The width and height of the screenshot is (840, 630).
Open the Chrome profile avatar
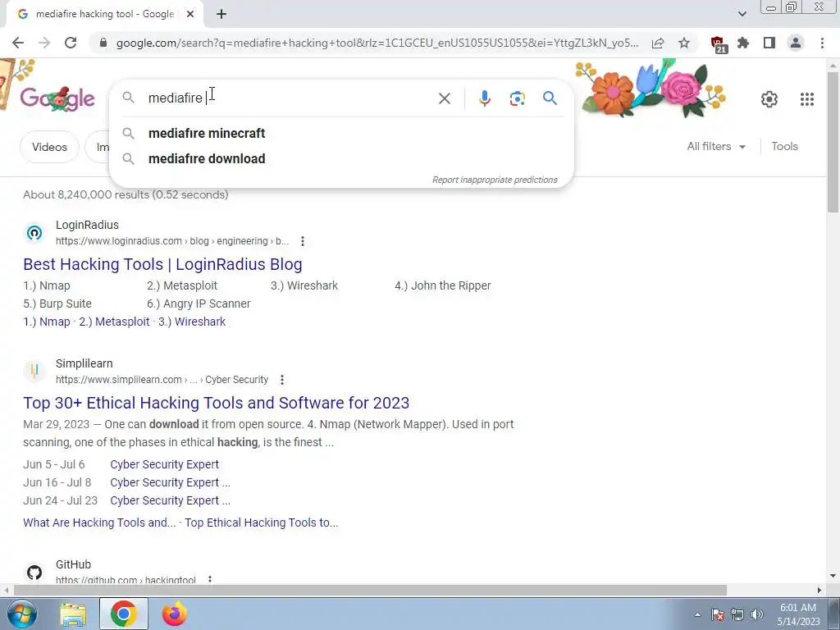click(796, 43)
